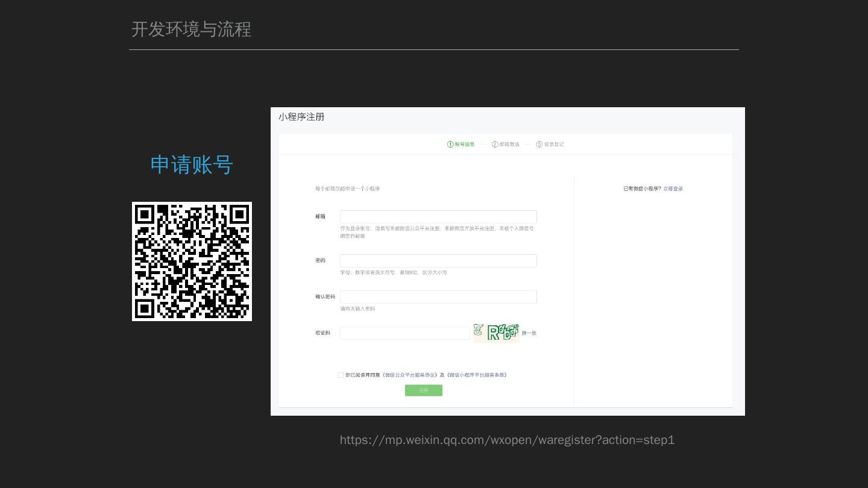Screen dimensions: 868x488
Task: Click the 小程序注册 page title
Action: click(x=301, y=117)
